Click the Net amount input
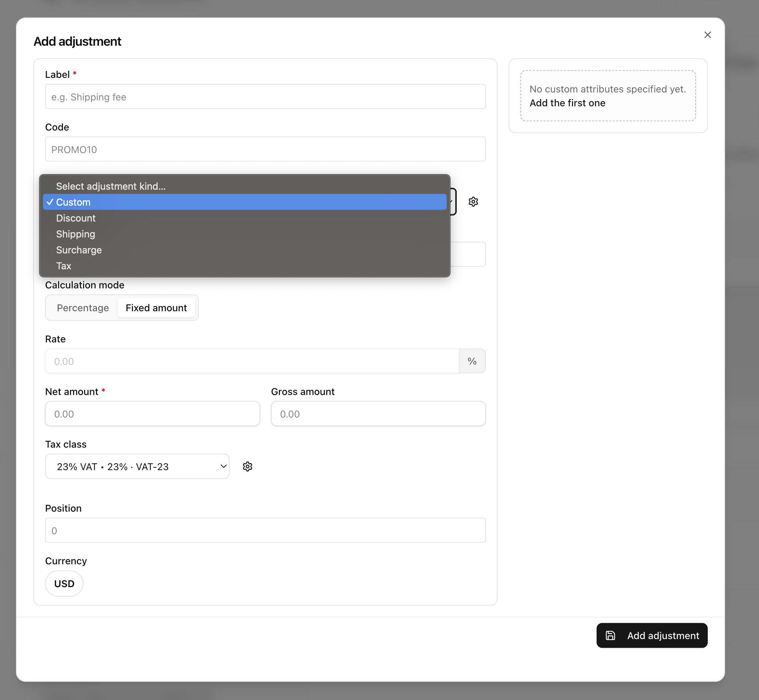The height and width of the screenshot is (700, 759). pos(152,414)
